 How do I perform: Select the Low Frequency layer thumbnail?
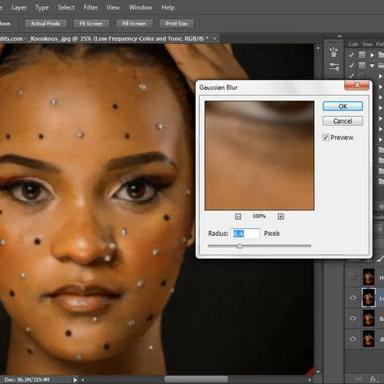(x=369, y=297)
